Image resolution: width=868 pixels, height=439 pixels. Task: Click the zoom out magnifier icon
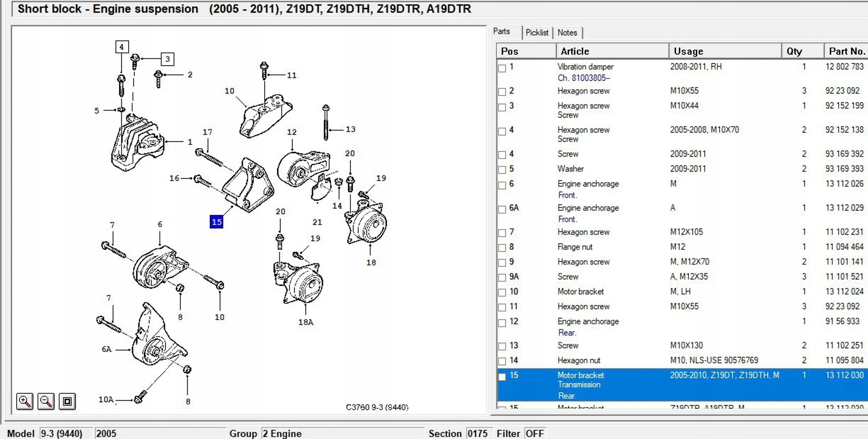tap(46, 401)
